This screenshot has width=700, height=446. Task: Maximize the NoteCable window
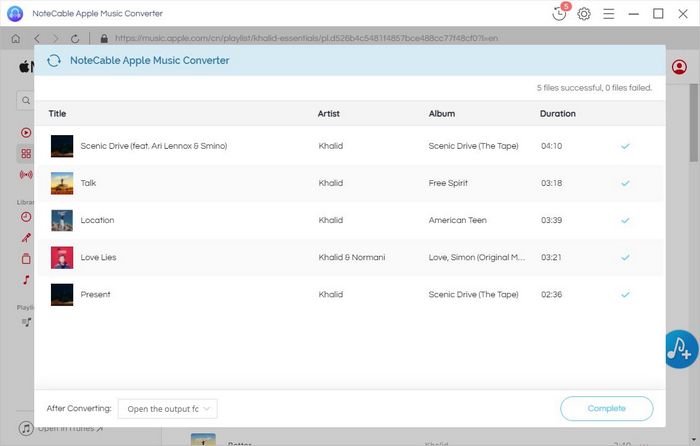tap(658, 14)
